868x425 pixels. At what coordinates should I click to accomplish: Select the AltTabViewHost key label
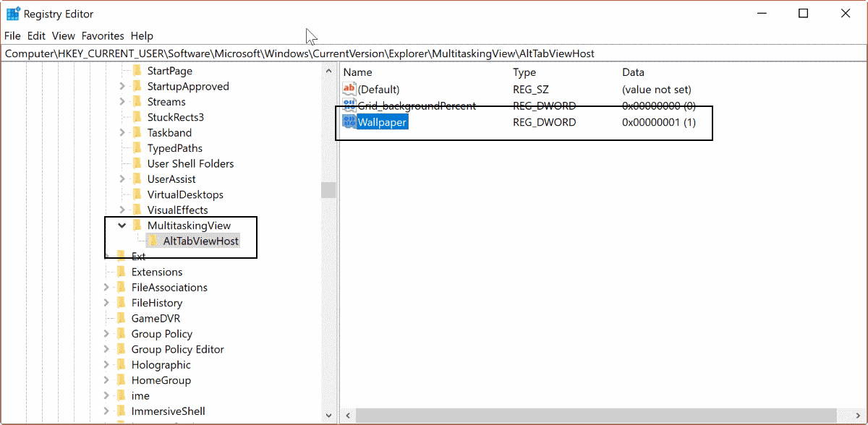click(200, 241)
